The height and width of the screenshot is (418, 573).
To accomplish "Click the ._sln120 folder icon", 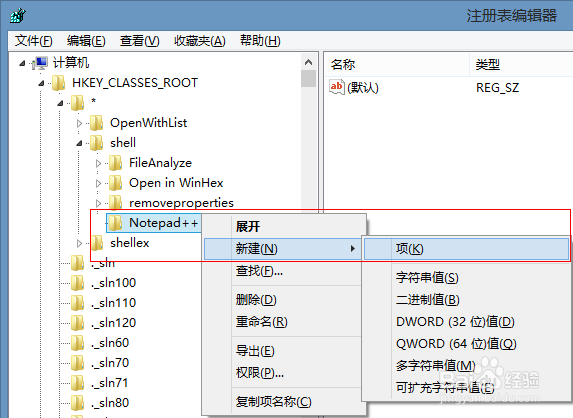I will tap(77, 323).
